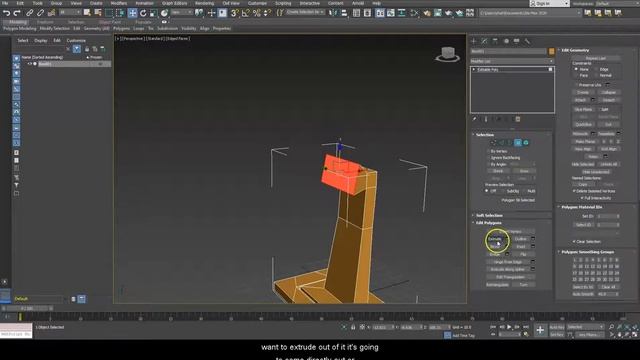Image resolution: width=640 pixels, height=360 pixels.
Task: Click the Play Animation button
Action: coord(509,327)
